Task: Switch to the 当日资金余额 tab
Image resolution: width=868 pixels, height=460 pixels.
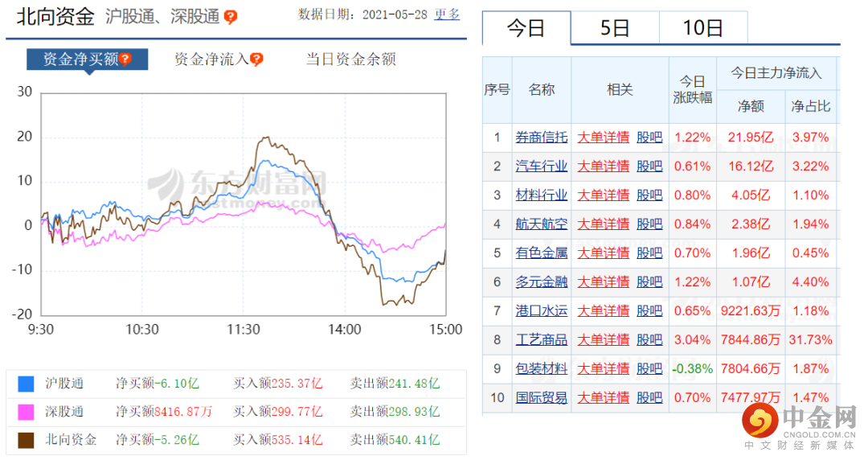Action: pyautogui.click(x=351, y=60)
